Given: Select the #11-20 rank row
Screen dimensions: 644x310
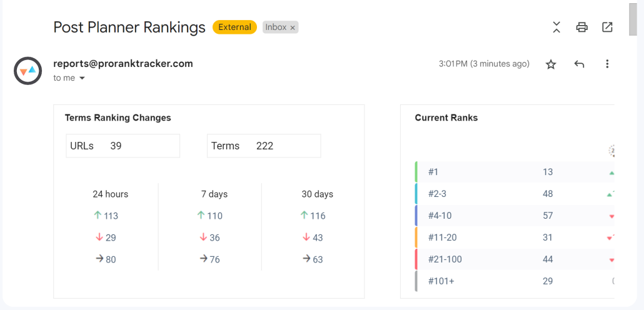Looking at the screenshot, I should [x=515, y=237].
